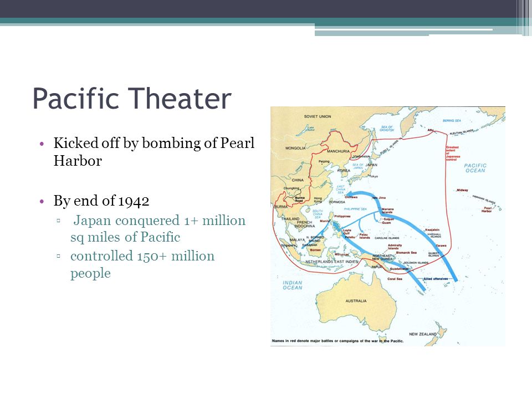The image size is (532, 399).
Task: Click 'FORMOSA' label on map
Action: point(337,202)
